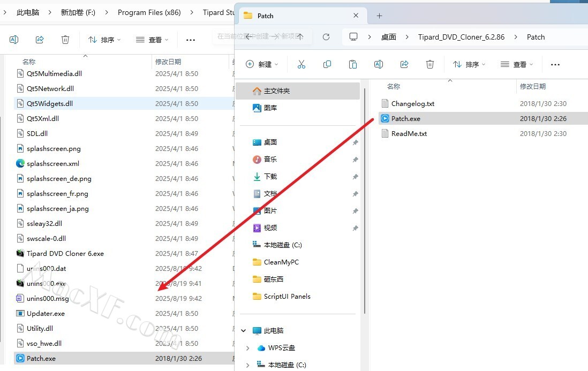Click Refresh button in Patch window
The width and height of the screenshot is (588, 371).
pos(326,37)
